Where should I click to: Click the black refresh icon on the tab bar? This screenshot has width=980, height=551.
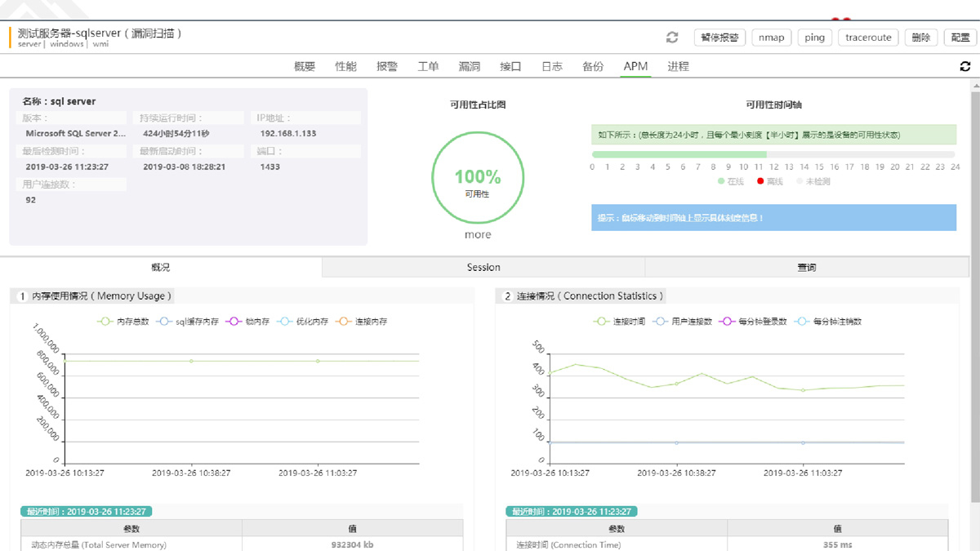click(965, 67)
